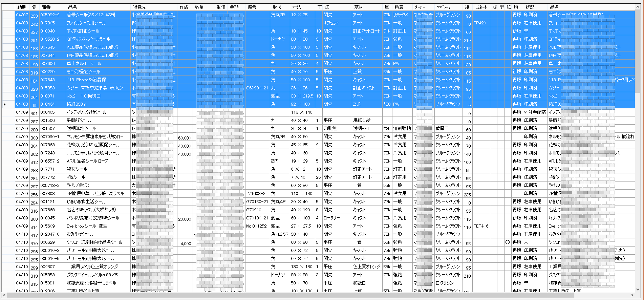The width and height of the screenshot is (644, 300).
Task: Click the circle mark in row 006629
Action: point(508,242)
